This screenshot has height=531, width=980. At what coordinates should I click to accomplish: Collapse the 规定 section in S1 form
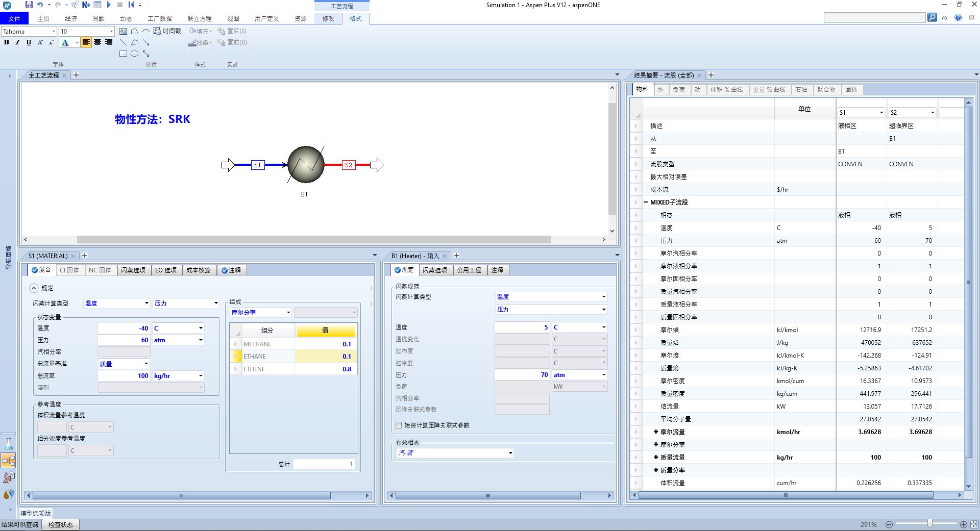(x=34, y=288)
